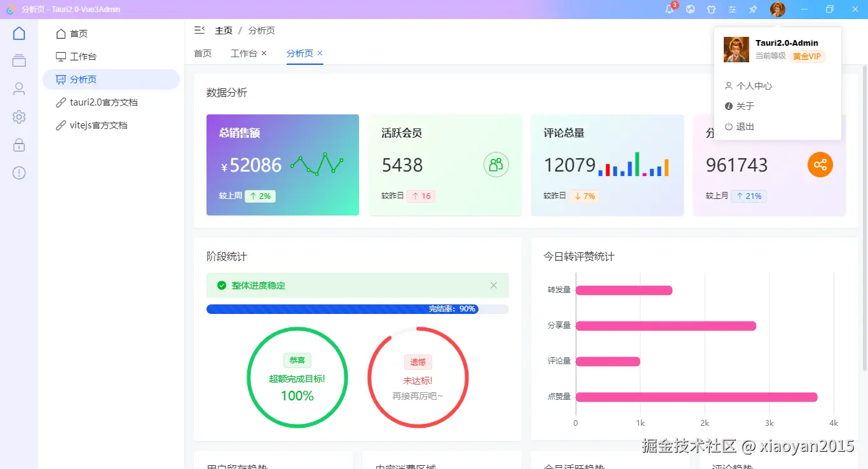868x469 pixels.
Task: Select the Home icon in the left rail
Action: [18, 32]
